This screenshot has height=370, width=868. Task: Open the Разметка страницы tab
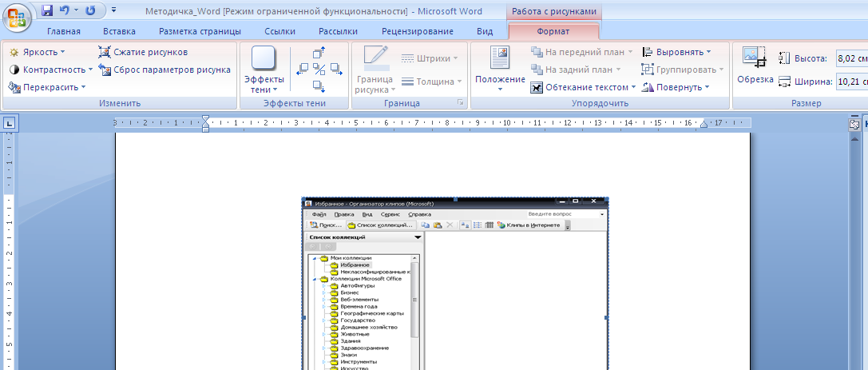[x=200, y=32]
